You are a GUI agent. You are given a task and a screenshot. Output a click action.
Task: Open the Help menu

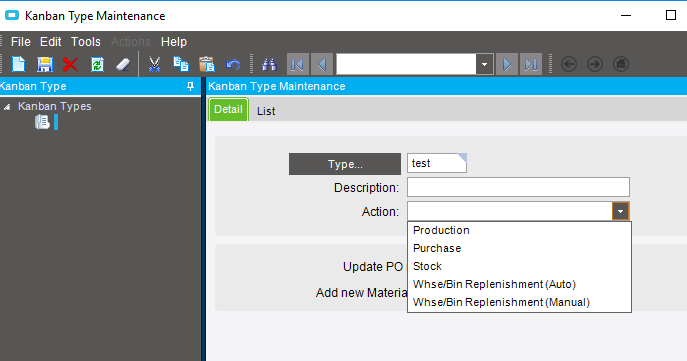(x=174, y=42)
